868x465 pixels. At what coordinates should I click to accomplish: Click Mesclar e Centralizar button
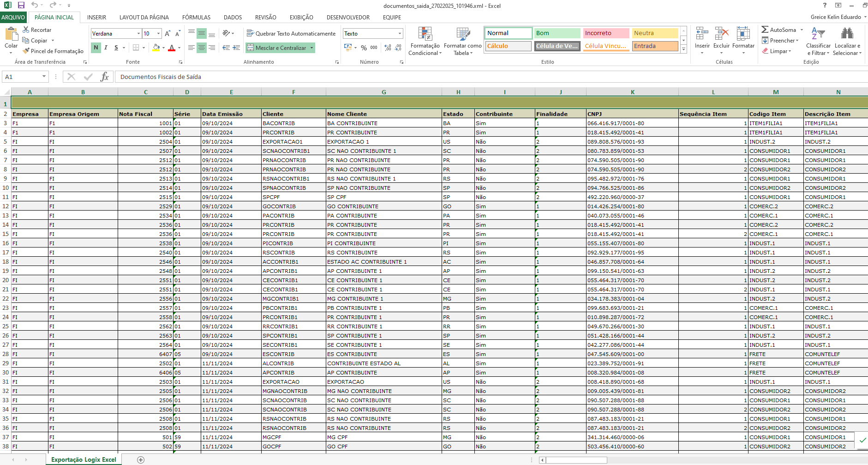coord(277,48)
